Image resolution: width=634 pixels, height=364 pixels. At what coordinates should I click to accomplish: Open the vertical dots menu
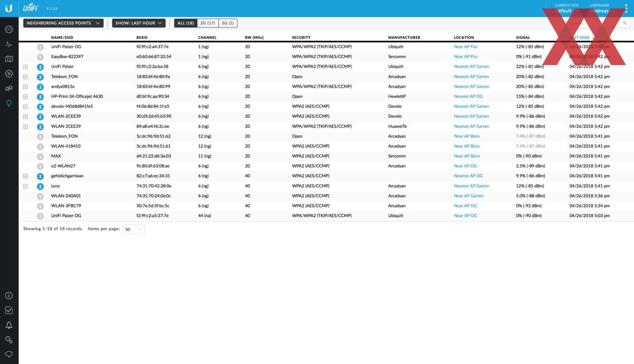(x=626, y=8)
